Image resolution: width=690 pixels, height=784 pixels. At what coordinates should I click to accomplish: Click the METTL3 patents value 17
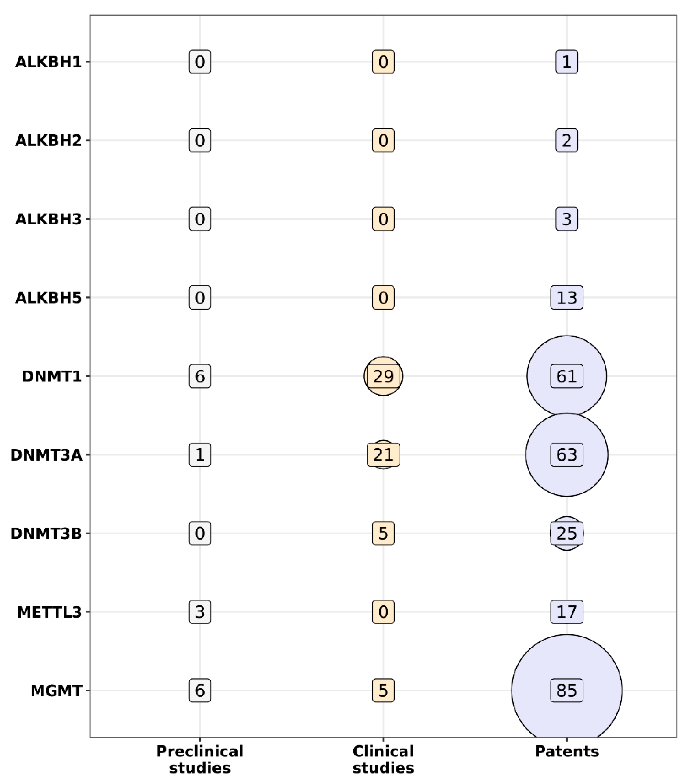click(566, 612)
